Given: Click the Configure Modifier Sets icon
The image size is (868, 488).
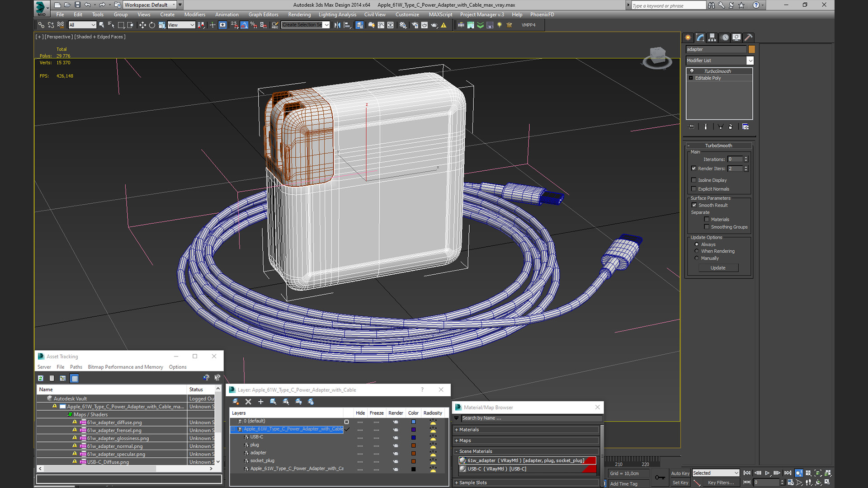Looking at the screenshot, I should point(745,127).
